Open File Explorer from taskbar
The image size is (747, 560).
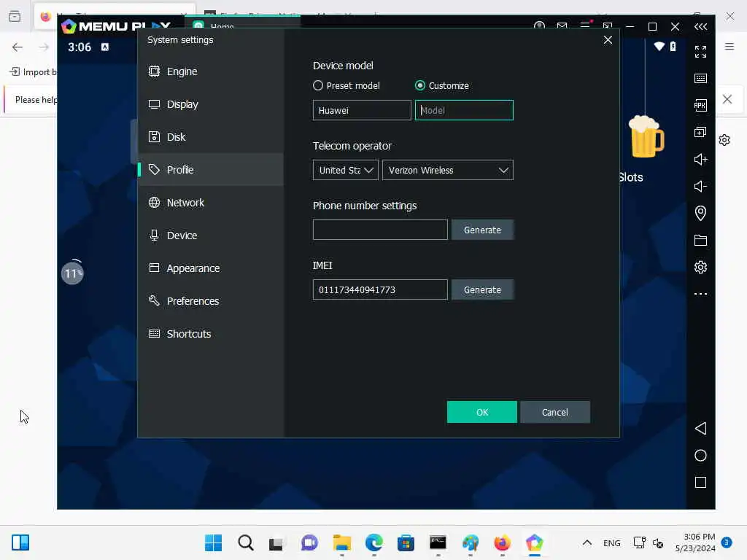pos(341,542)
